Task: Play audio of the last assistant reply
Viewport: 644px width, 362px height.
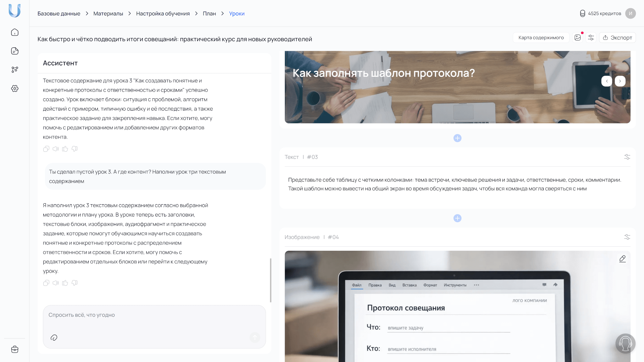Action: [x=56, y=283]
